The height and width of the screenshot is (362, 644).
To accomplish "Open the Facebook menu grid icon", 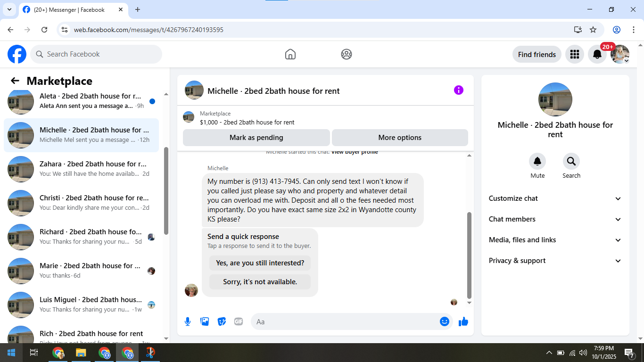I will coord(574,54).
